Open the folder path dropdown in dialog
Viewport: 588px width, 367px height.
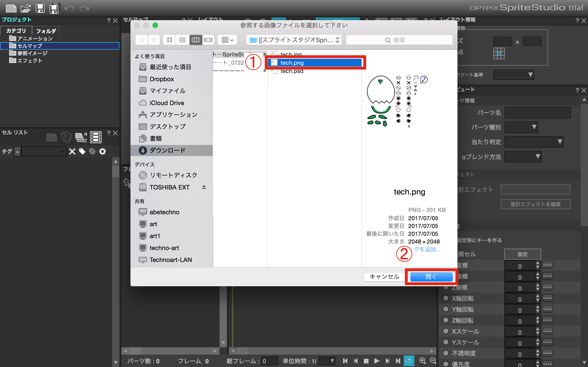click(294, 40)
